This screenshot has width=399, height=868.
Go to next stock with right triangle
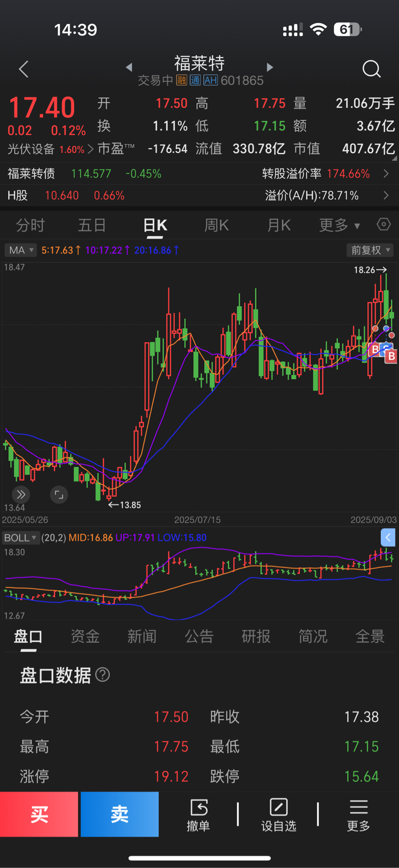coord(270,67)
